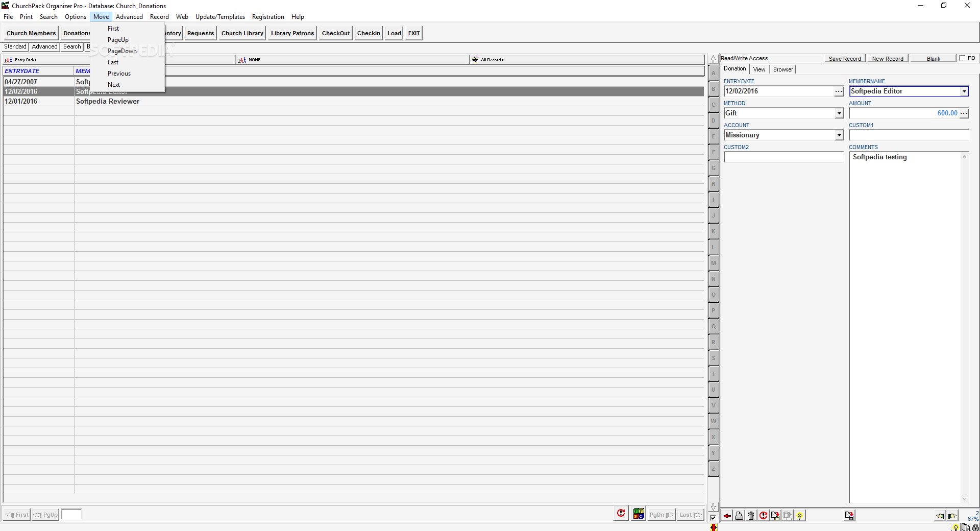The width and height of the screenshot is (980, 531).
Task: Click the right pointing hand next record icon
Action: click(x=952, y=516)
